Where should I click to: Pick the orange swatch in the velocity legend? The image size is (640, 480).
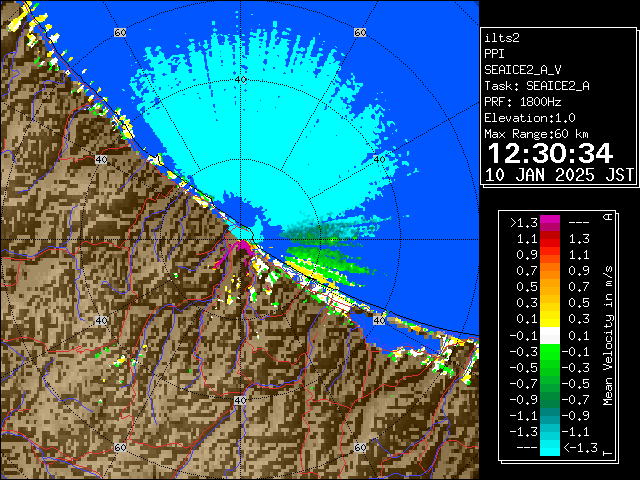(x=550, y=271)
